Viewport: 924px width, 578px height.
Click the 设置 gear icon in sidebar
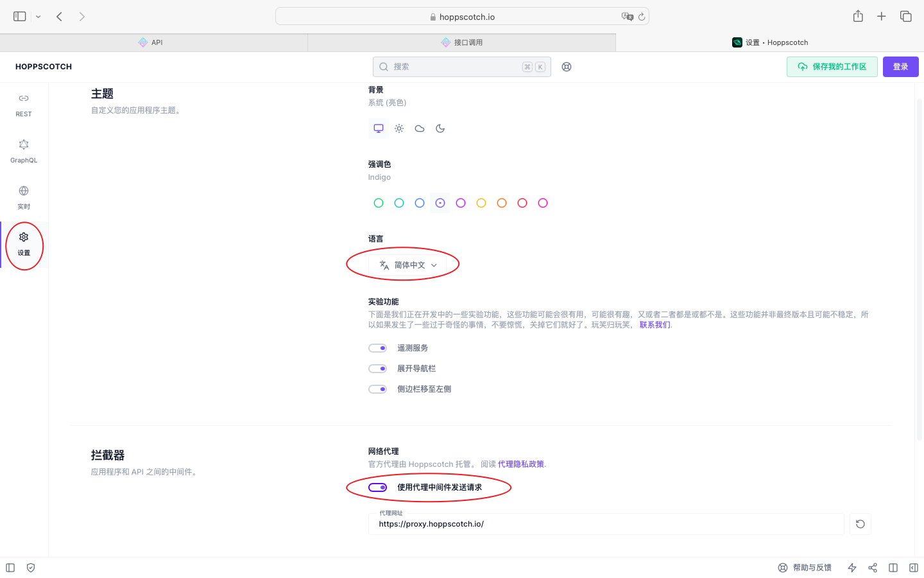[x=24, y=237]
